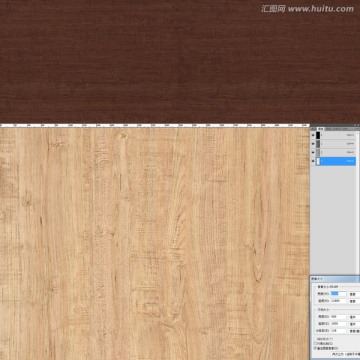The height and width of the screenshot is (360, 360).
Task: Click the panel scrollbar up arrow
Action: pyautogui.click(x=357, y=133)
